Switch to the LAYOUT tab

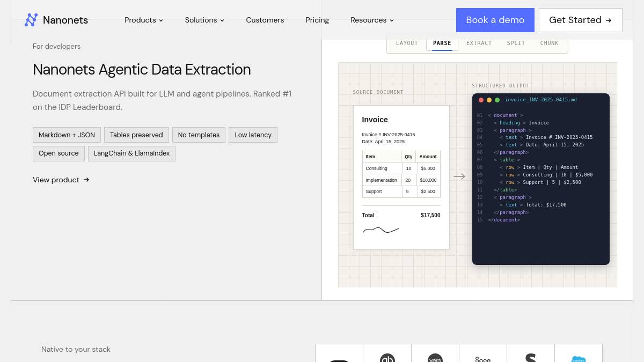[x=407, y=43]
